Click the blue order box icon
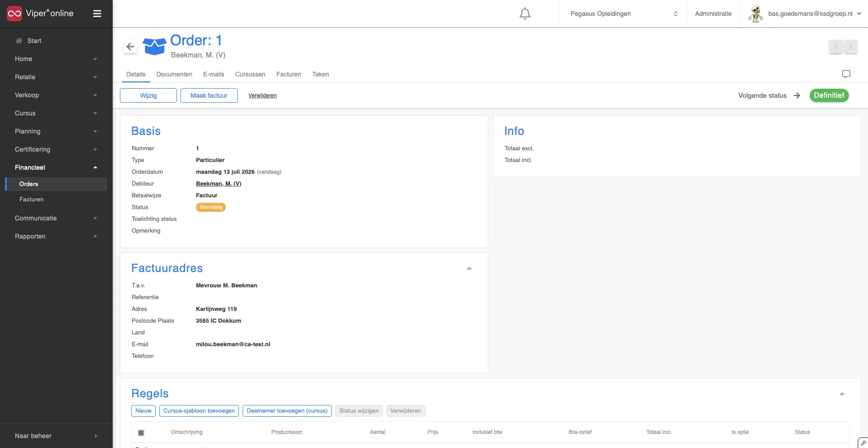Viewport: 868px width, 448px height. pyautogui.click(x=154, y=46)
